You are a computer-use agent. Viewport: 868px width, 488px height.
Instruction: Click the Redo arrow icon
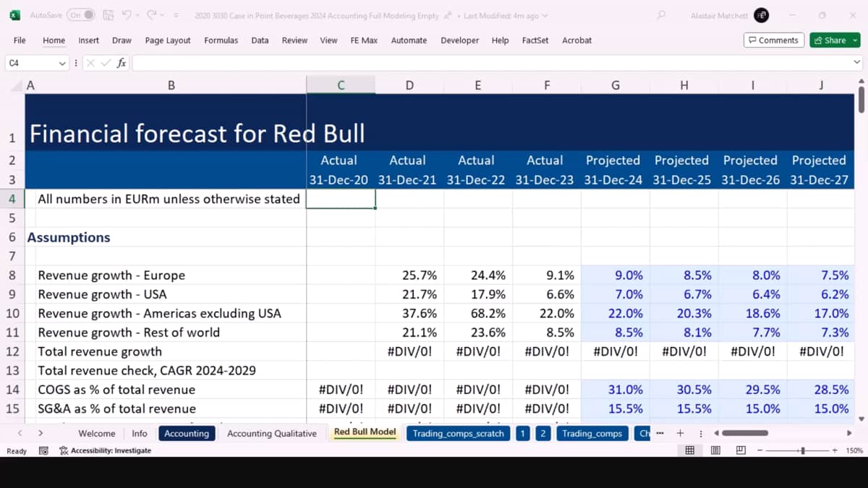[152, 15]
